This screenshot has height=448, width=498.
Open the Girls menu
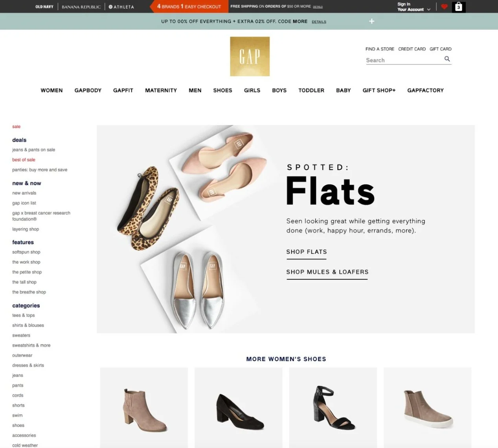coord(252,90)
